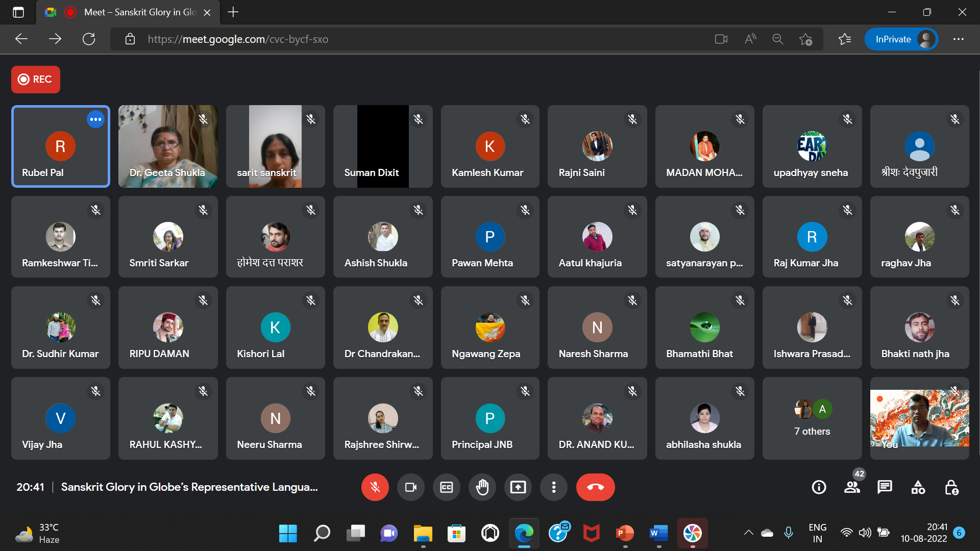Open more options three-dot menu in call bar
The width and height of the screenshot is (980, 551).
click(x=553, y=487)
